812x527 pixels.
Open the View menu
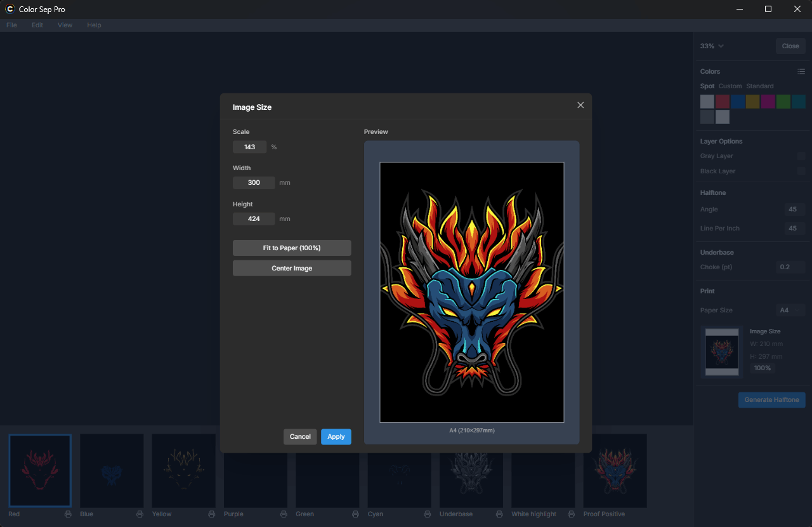click(x=65, y=25)
